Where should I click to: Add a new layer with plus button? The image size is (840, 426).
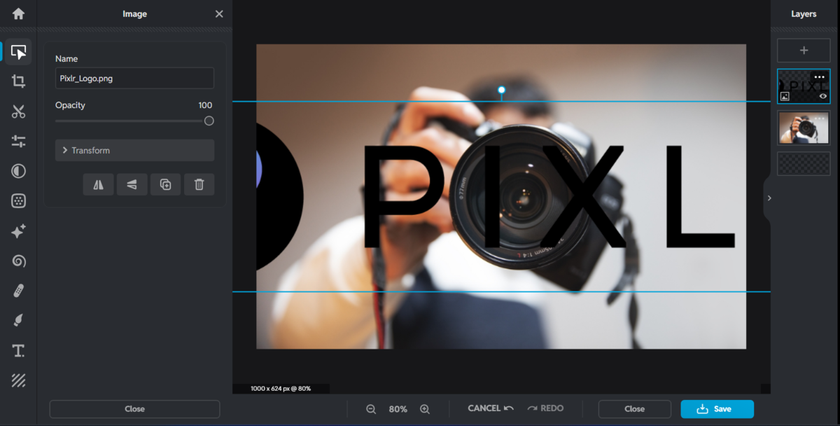click(804, 50)
